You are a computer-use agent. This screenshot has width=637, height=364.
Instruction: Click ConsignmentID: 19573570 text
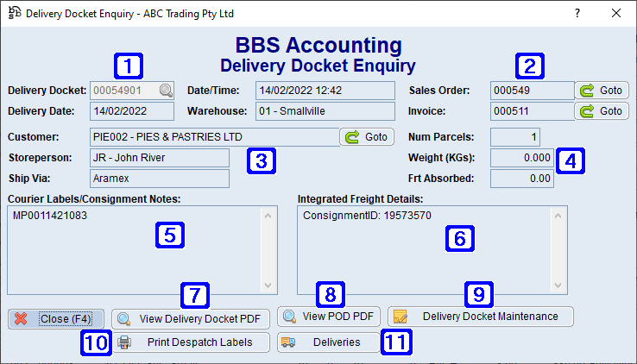click(367, 216)
